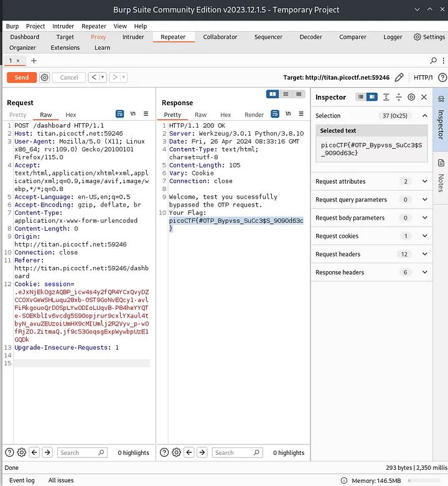
Task: Select top-bottom request/response layout
Action: point(286,94)
